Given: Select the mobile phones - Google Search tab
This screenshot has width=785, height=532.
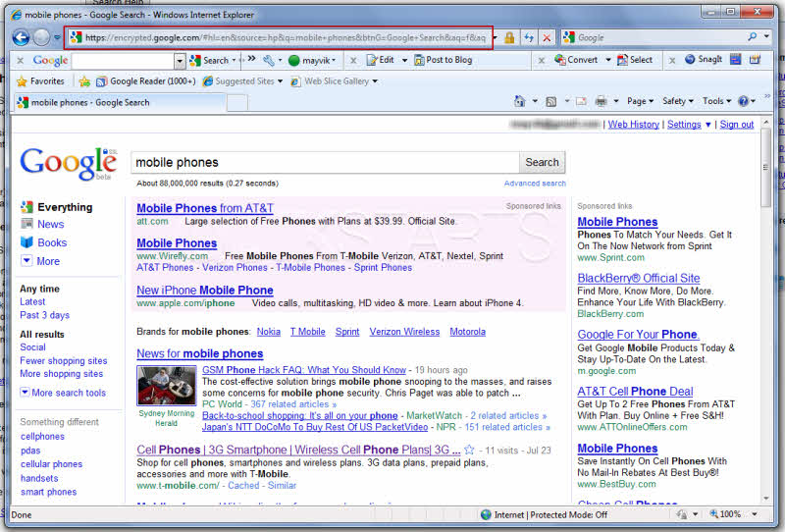Looking at the screenshot, I should tap(119, 103).
